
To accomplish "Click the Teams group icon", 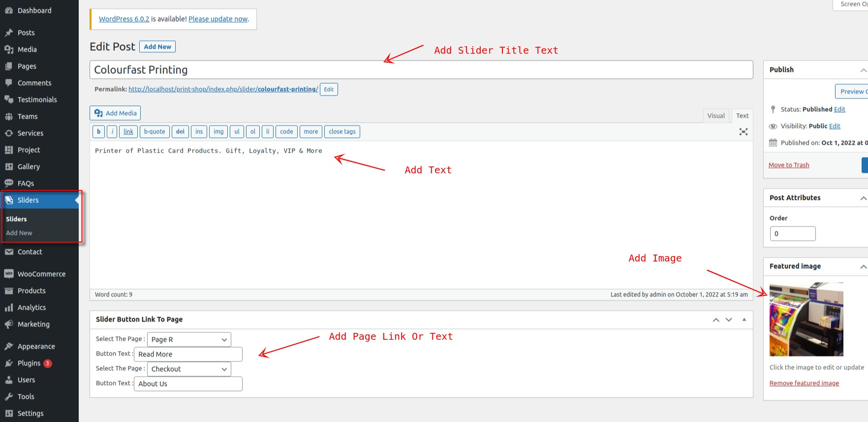I will [9, 116].
